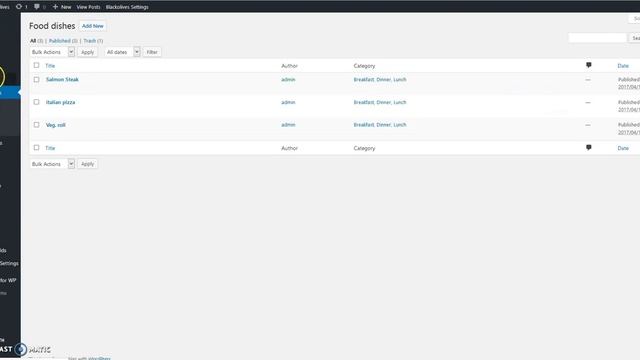
Task: Sort by Title in table footer
Action: coord(50,148)
